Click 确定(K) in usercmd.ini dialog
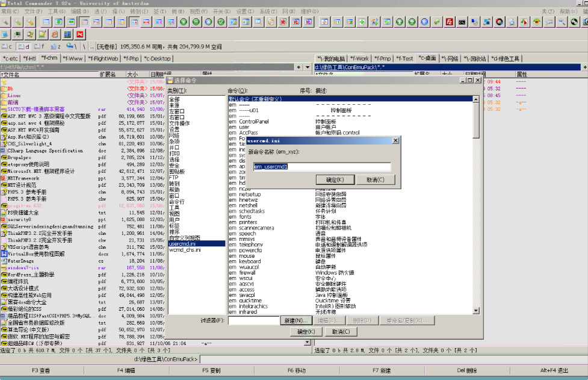588x380 pixels. [x=335, y=179]
